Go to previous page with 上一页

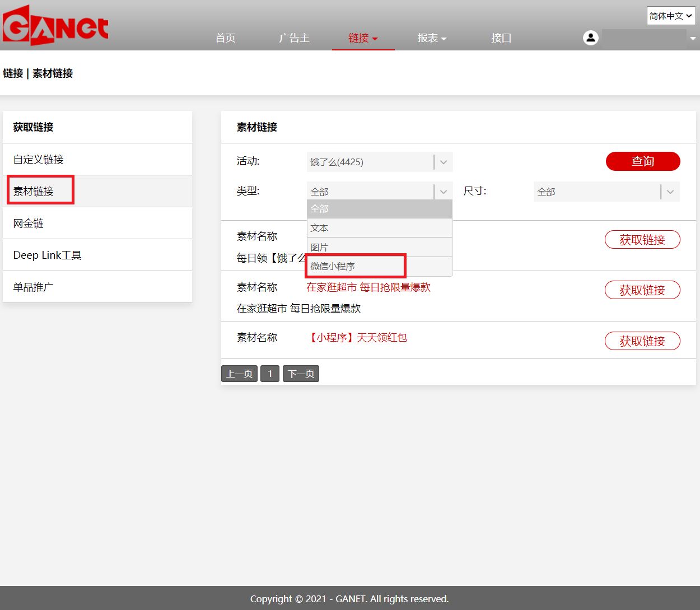click(x=239, y=374)
